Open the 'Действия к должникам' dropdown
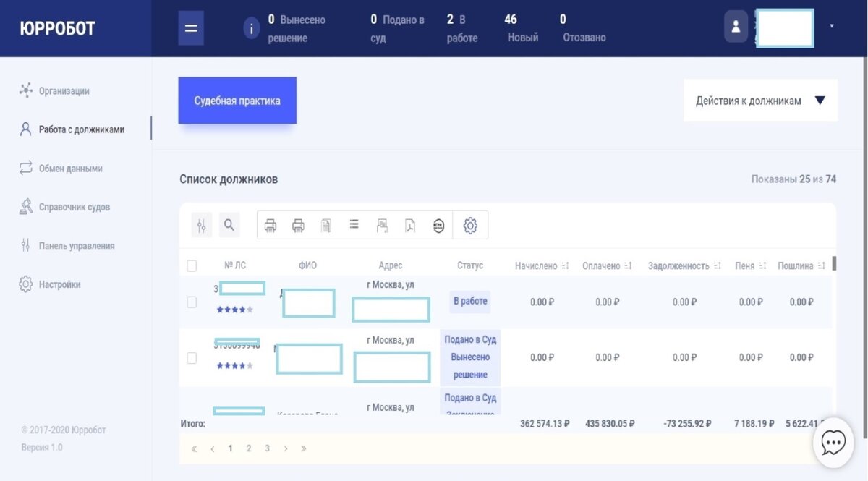This screenshot has height=481, width=868. 759,101
